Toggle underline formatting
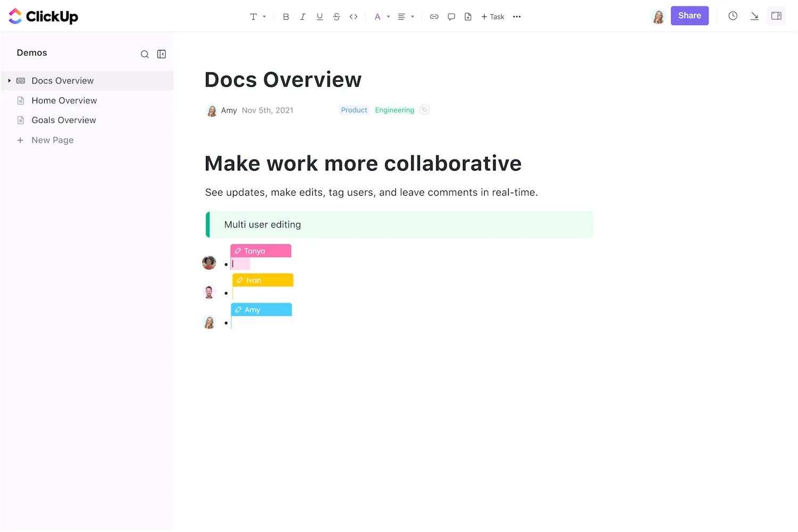 click(x=320, y=16)
